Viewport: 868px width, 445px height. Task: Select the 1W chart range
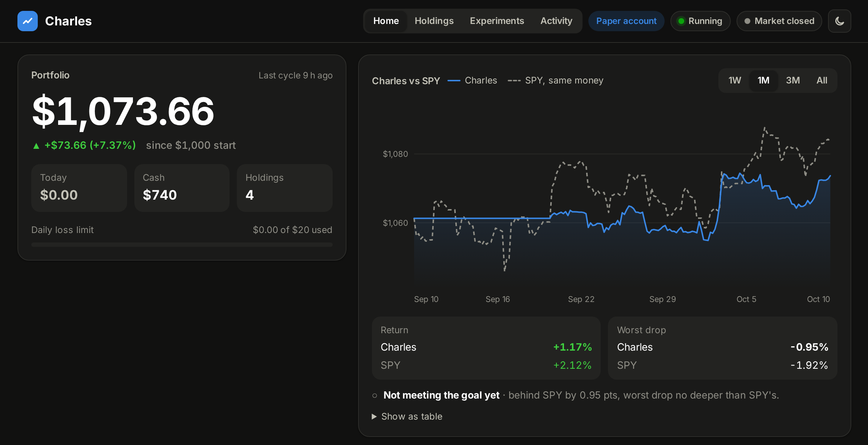click(x=735, y=80)
